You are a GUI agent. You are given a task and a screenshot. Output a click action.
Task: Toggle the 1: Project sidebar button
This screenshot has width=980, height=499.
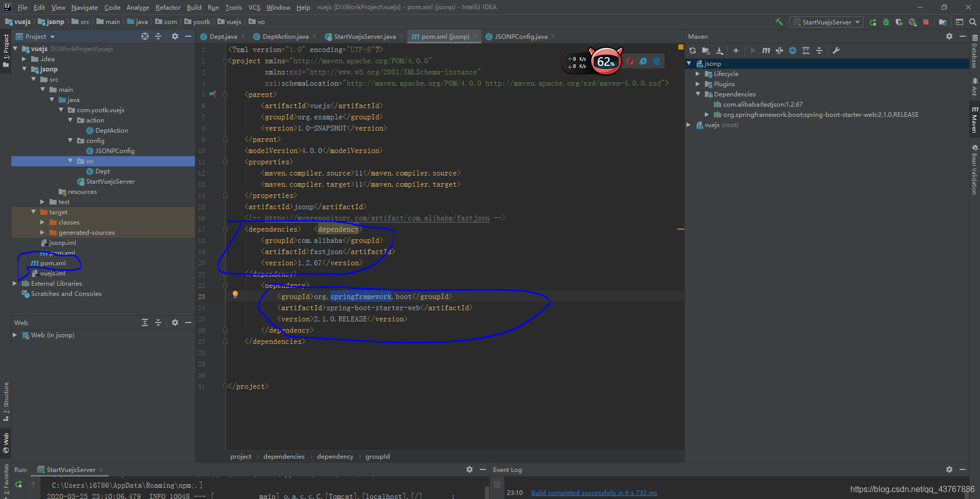[6, 51]
